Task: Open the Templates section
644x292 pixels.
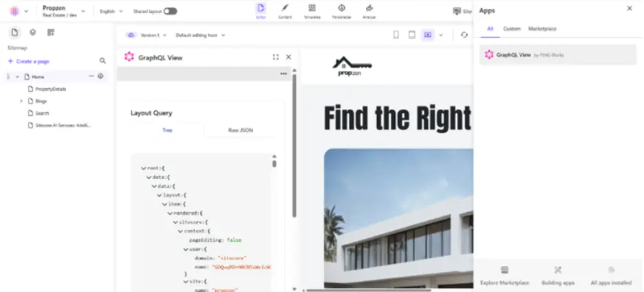Action: (312, 11)
